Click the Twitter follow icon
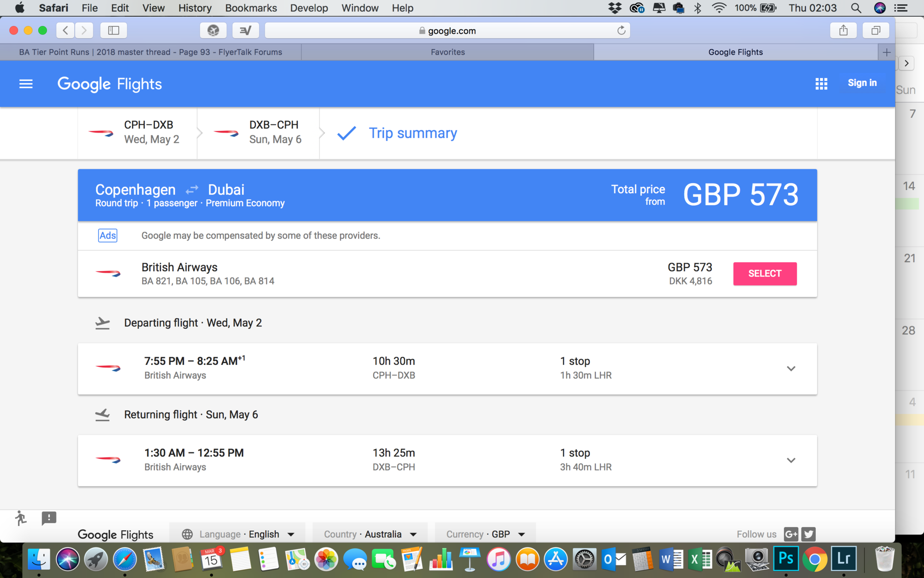Image resolution: width=924 pixels, height=578 pixels. click(808, 534)
